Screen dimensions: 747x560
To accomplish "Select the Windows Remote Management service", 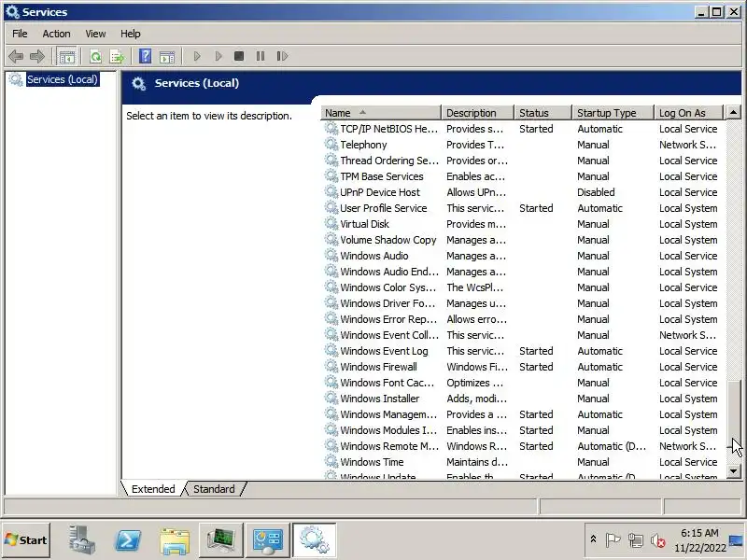I will (522, 446).
